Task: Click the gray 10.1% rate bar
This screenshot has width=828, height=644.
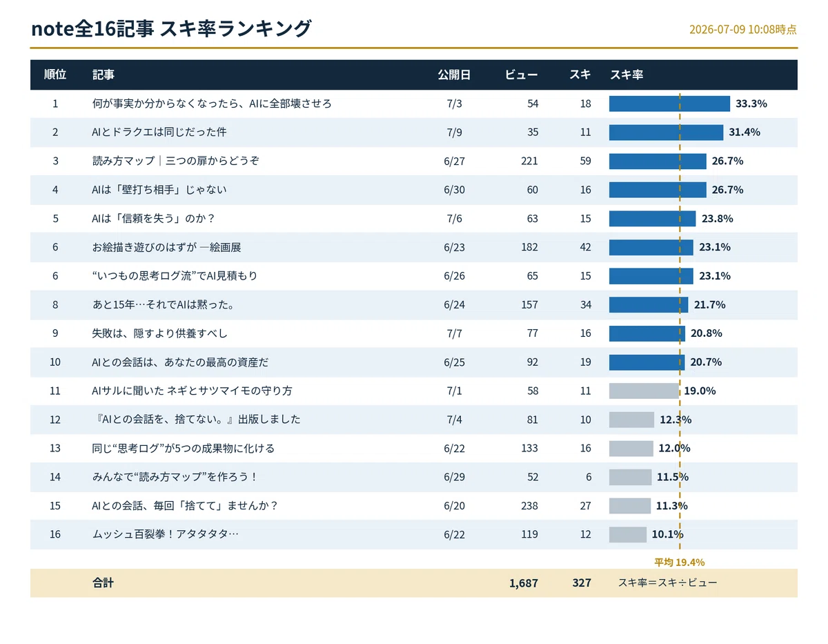Action: click(628, 535)
